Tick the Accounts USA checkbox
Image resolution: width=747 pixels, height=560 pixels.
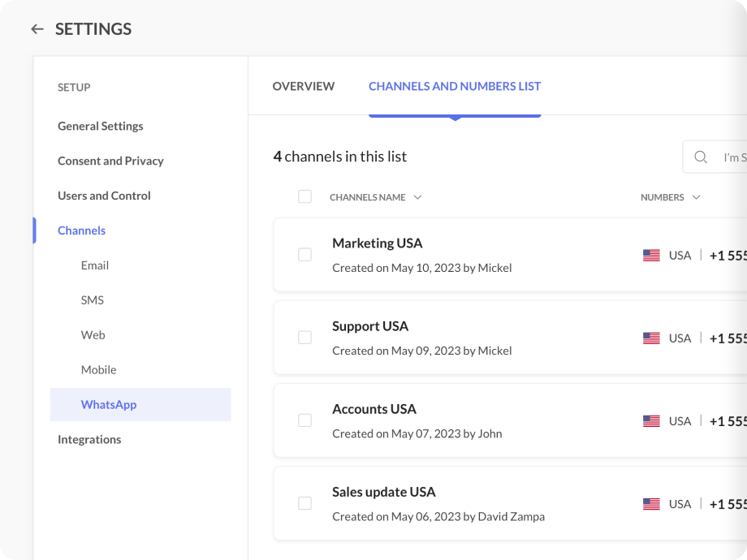coord(304,420)
